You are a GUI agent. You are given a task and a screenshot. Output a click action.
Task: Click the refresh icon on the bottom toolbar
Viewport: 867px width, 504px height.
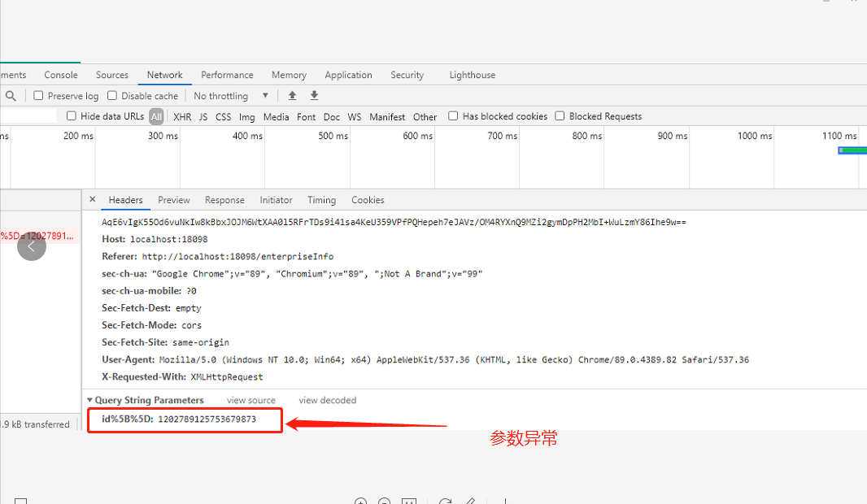(x=444, y=501)
